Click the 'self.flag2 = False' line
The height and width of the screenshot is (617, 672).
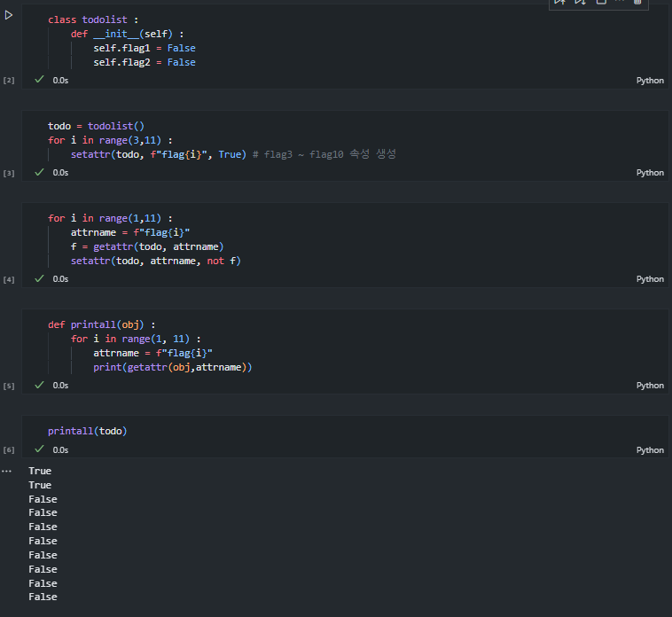click(145, 62)
